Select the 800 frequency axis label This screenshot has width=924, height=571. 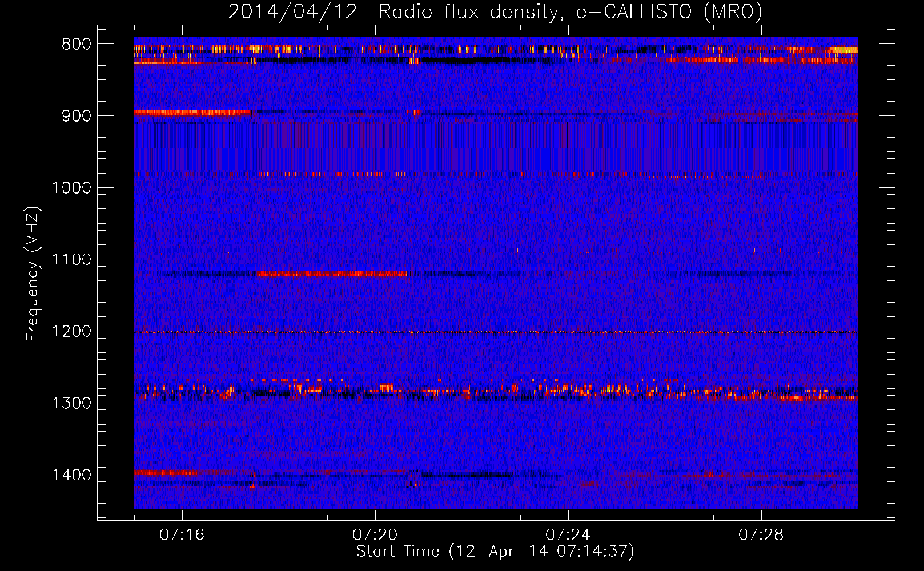point(77,45)
